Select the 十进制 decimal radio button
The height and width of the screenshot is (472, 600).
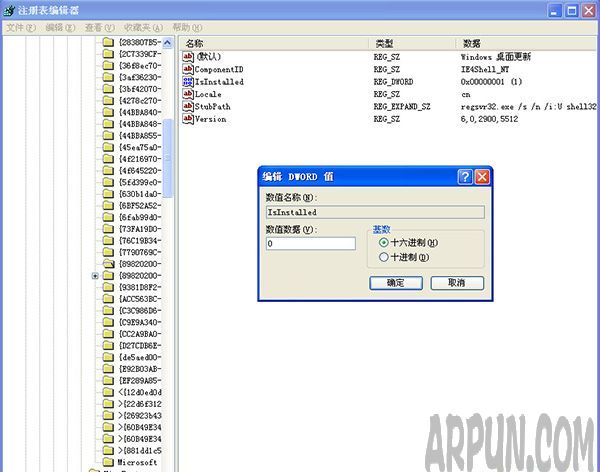(x=383, y=257)
